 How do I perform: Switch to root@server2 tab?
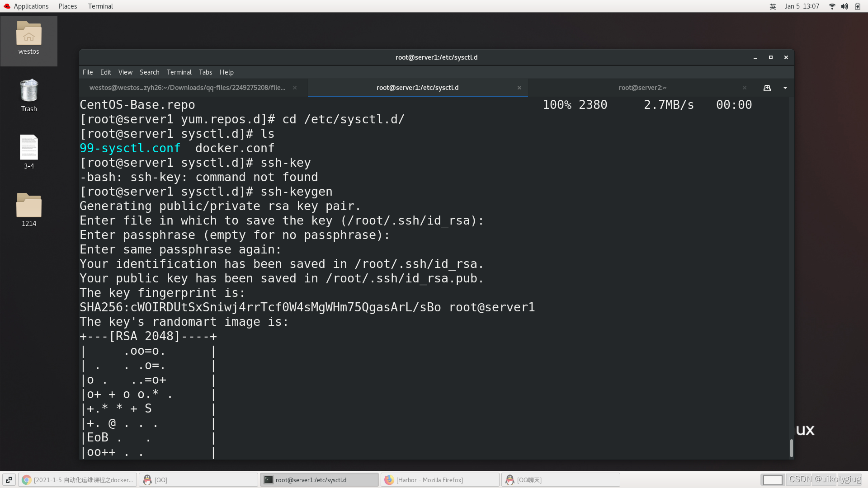point(643,88)
